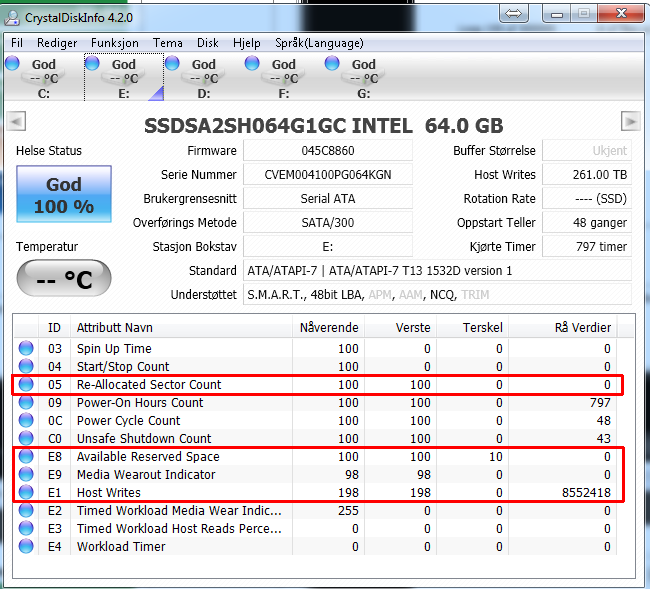This screenshot has width=650, height=589.
Task: Click the Buffer Størrelse Ukjent field
Action: pyautogui.click(x=587, y=150)
